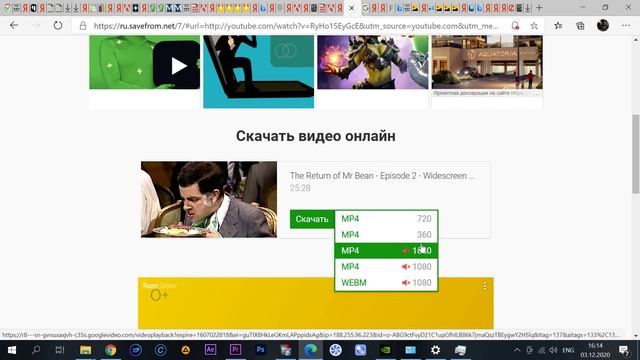The width and height of the screenshot is (640, 360).
Task: Select the address bar URL field
Action: (x=296, y=26)
